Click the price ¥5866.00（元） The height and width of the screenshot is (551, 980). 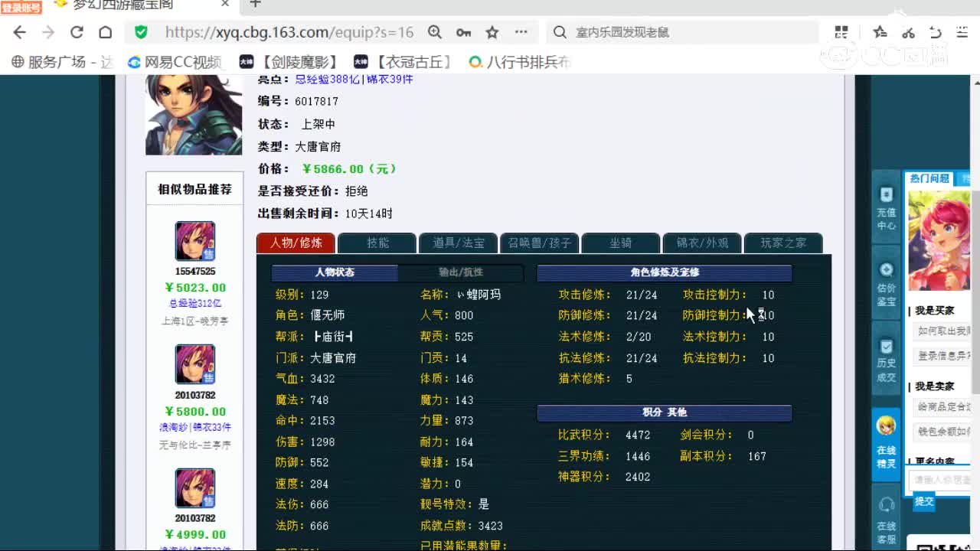tap(348, 169)
